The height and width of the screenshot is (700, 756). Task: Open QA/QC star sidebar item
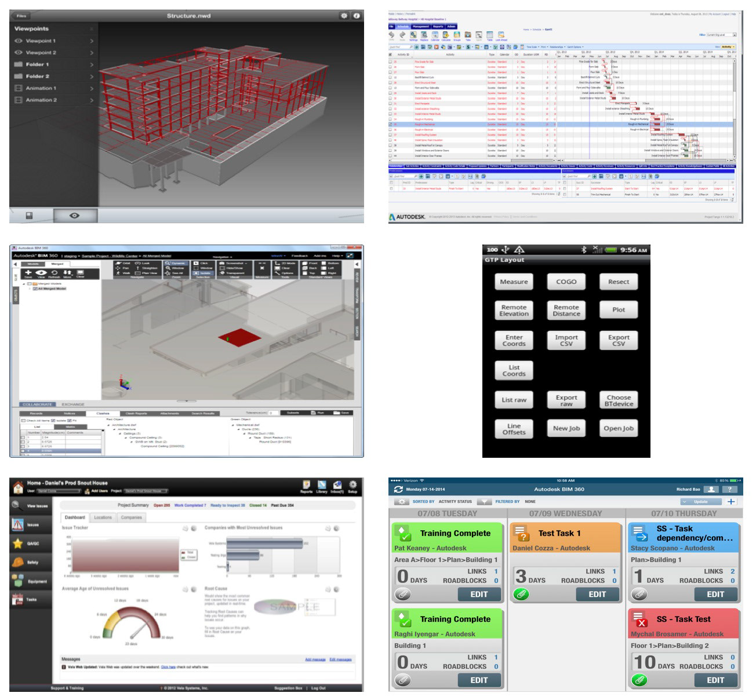(30, 544)
